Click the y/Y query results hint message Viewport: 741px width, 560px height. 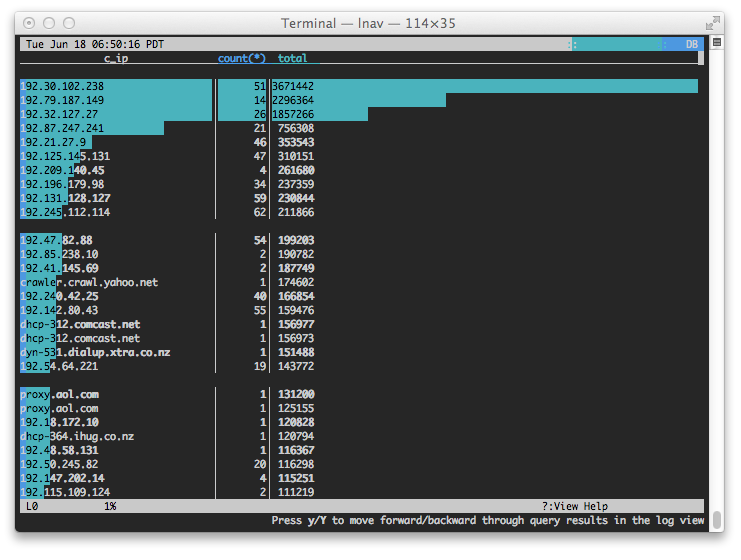point(487,520)
